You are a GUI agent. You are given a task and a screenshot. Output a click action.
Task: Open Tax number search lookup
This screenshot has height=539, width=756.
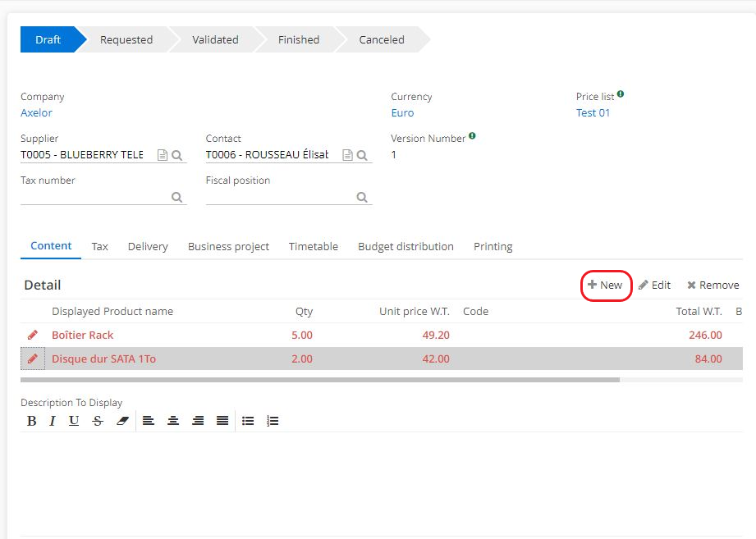(x=176, y=197)
